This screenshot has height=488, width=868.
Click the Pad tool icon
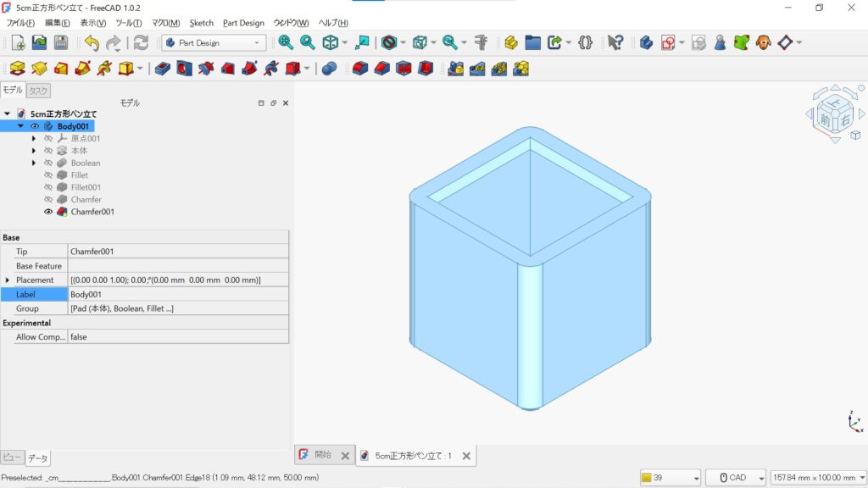(17, 69)
